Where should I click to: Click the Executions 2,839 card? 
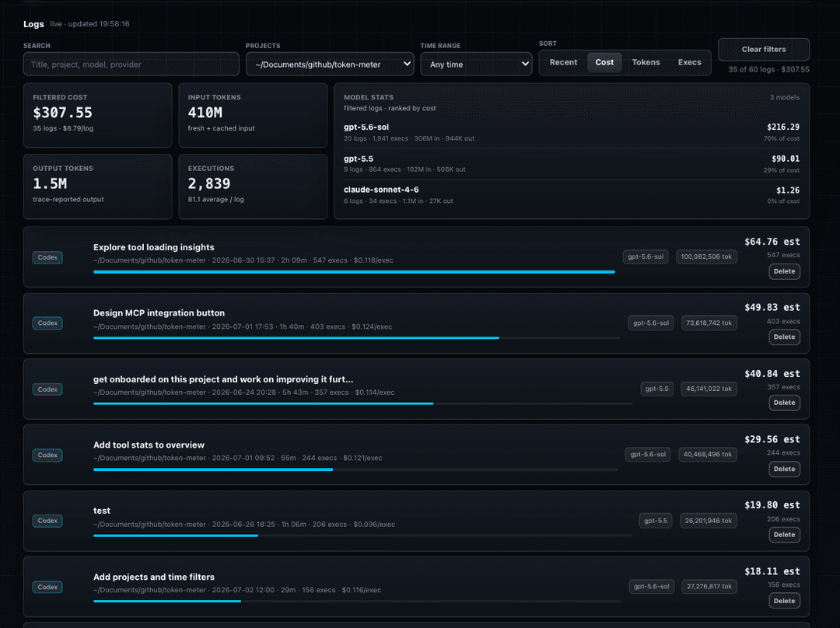pos(253,187)
